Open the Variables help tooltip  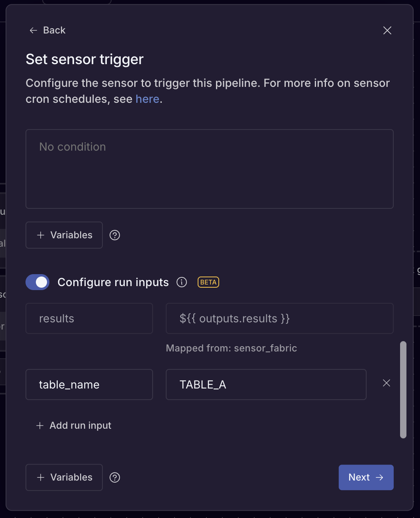115,235
